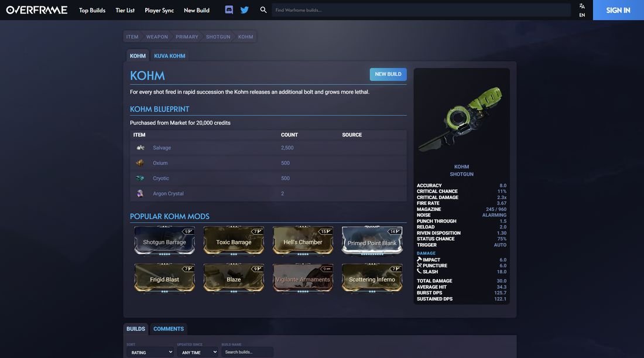Select the Kohm variant tab

point(138,56)
